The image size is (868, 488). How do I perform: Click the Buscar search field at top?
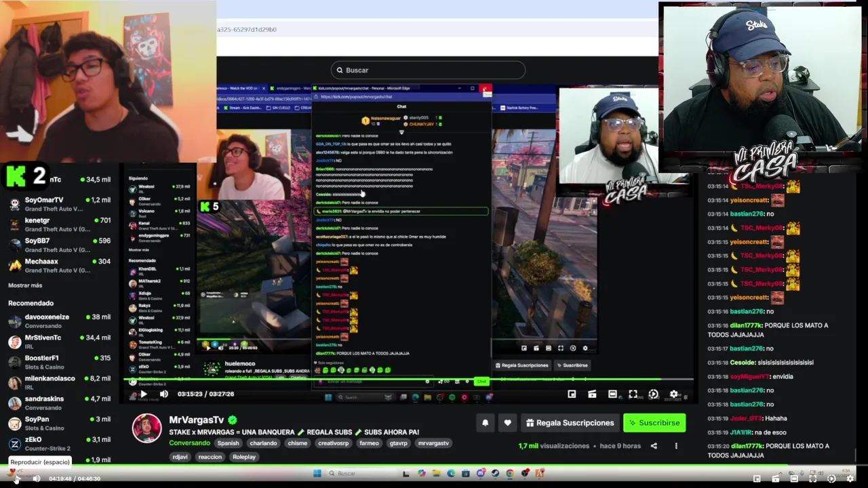click(429, 70)
